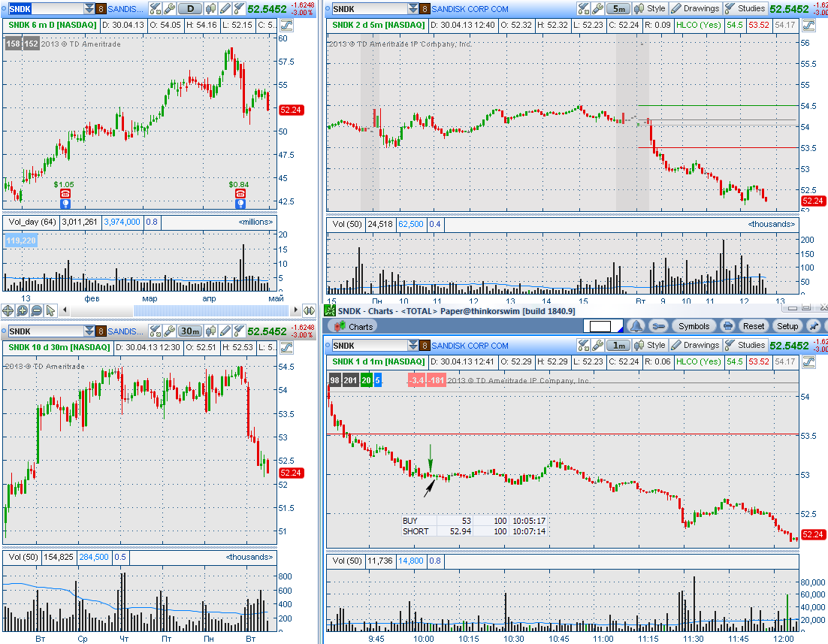Image resolution: width=828 pixels, height=644 pixels.
Task: Expand the SNDK symbol dropdown in the 1m chart
Action: point(413,346)
